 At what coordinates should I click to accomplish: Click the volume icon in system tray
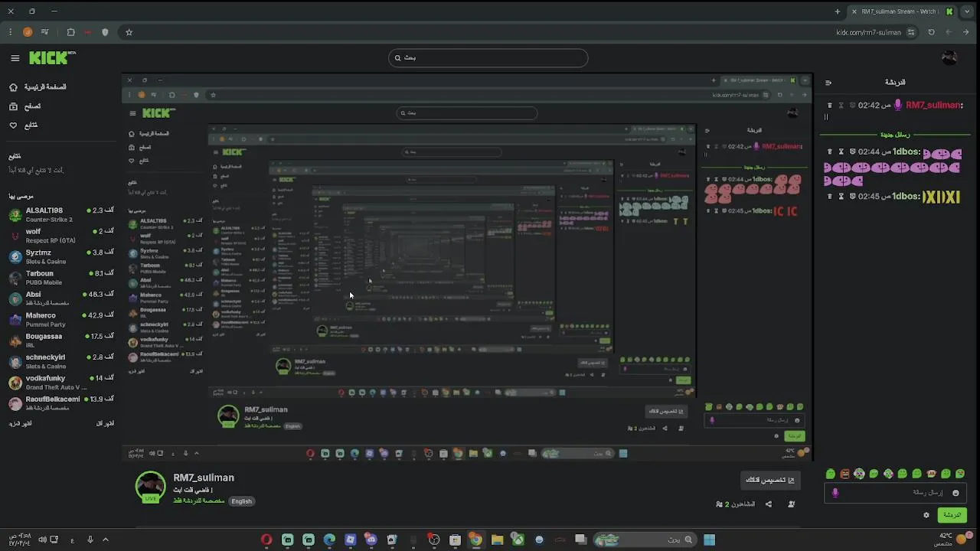(x=42, y=540)
